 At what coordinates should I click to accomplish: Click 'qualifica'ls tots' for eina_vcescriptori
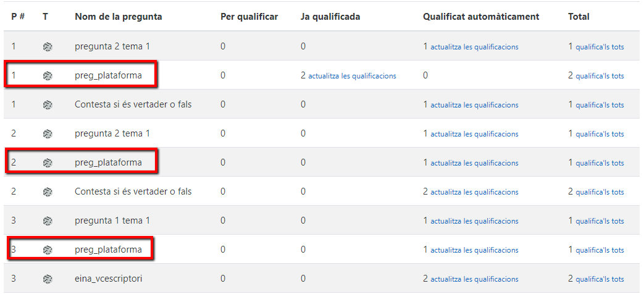(600, 279)
